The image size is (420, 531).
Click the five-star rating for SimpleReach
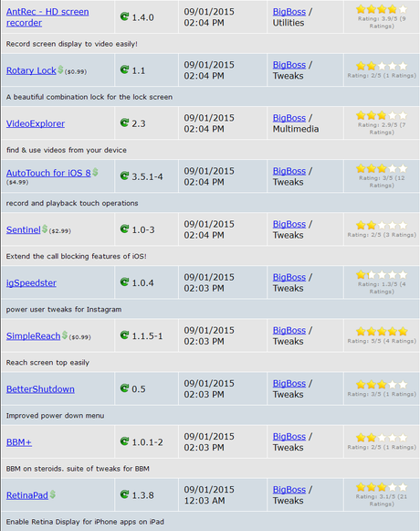[x=382, y=331]
